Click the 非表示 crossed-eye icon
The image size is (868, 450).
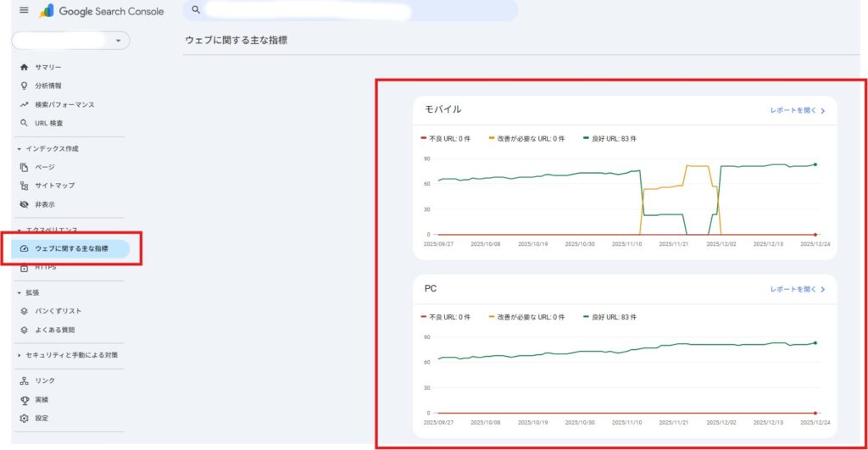pos(24,204)
